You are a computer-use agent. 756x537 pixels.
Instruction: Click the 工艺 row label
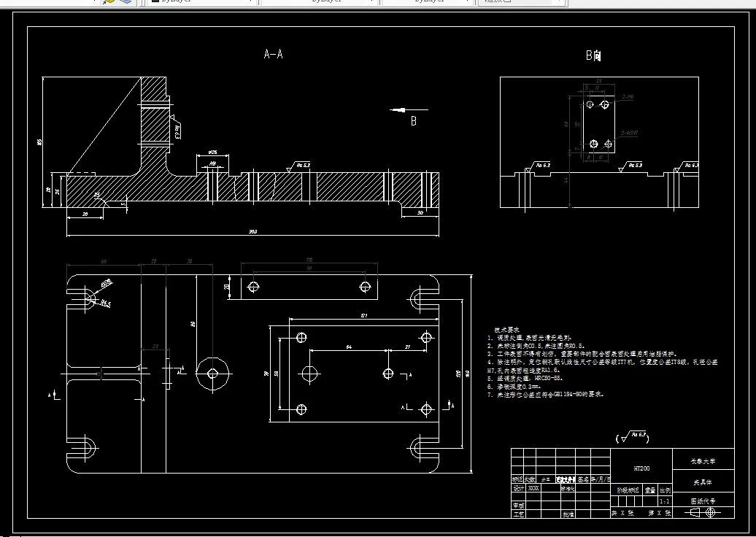pyautogui.click(x=519, y=514)
